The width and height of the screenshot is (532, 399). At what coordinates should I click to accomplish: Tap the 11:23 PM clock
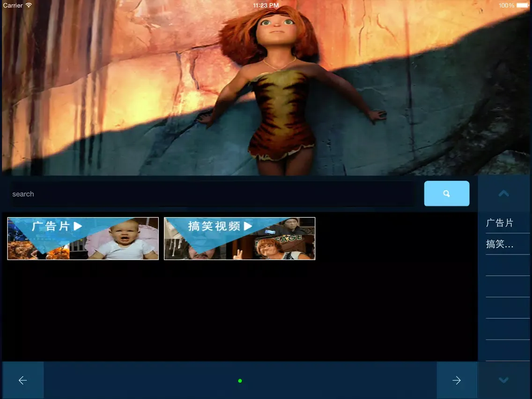point(266,6)
